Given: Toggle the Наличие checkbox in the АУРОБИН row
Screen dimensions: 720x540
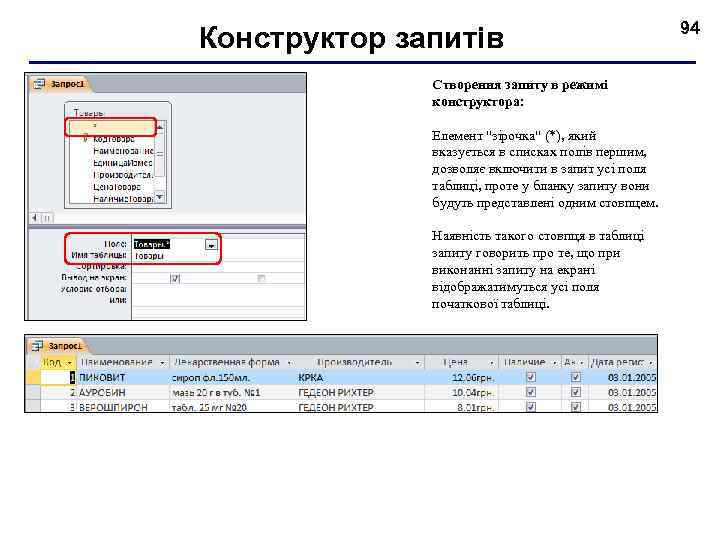Looking at the screenshot, I should (x=531, y=392).
